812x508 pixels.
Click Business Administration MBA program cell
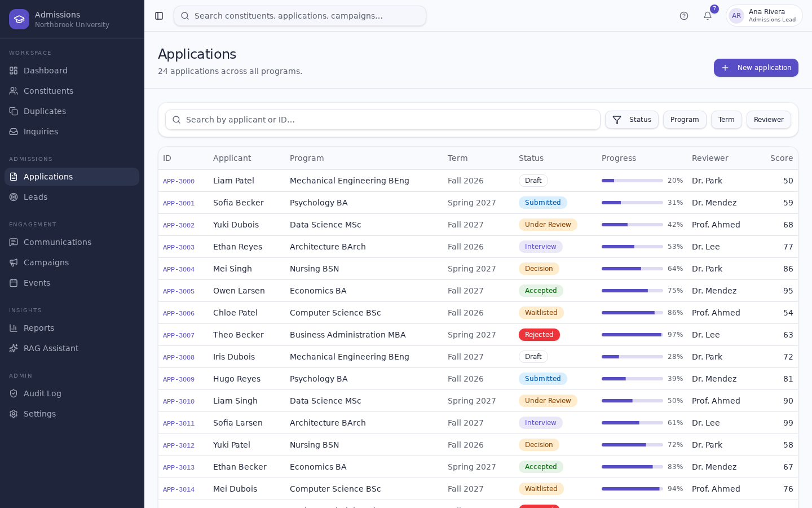click(348, 335)
